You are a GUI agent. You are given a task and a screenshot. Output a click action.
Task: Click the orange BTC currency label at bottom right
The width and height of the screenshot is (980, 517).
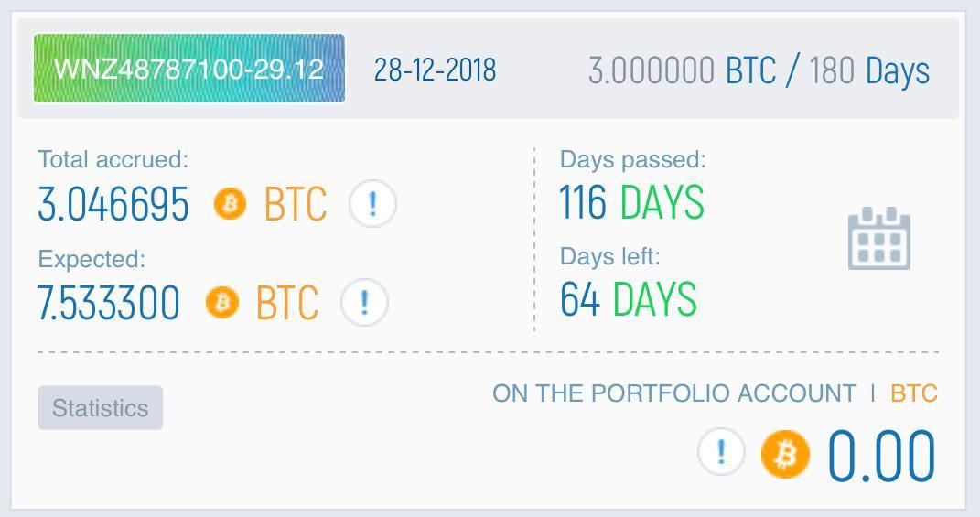[913, 393]
